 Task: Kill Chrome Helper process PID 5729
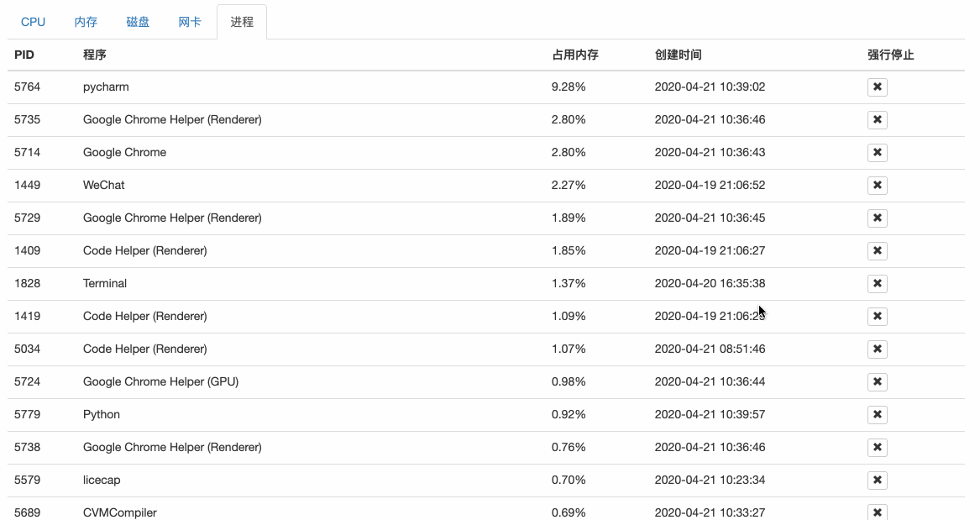tap(877, 218)
